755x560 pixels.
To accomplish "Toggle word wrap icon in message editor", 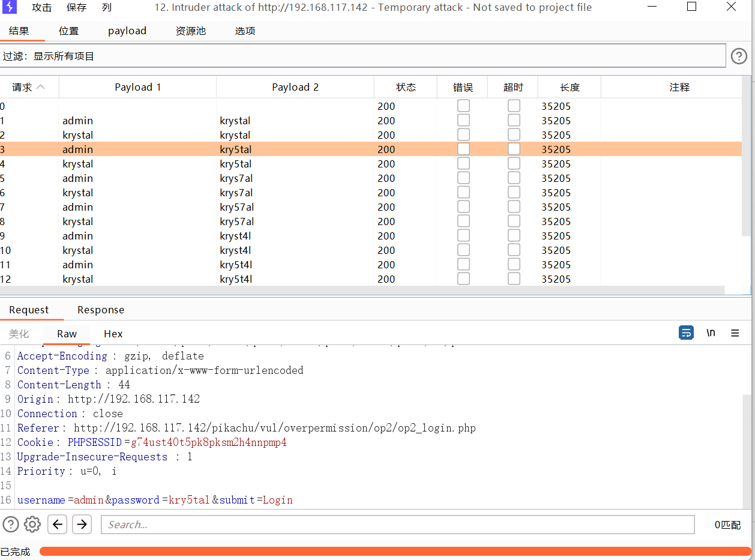I will pyautogui.click(x=687, y=333).
